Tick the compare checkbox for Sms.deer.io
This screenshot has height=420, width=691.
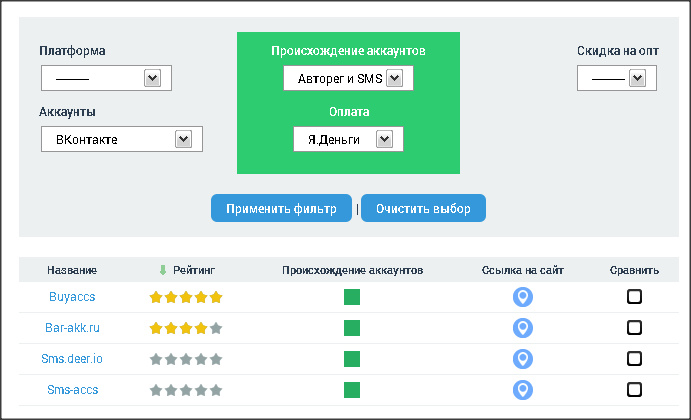(x=634, y=359)
